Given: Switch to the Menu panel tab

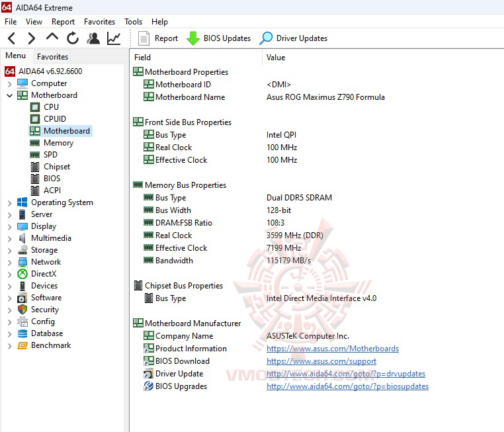Looking at the screenshot, I should click(x=15, y=56).
